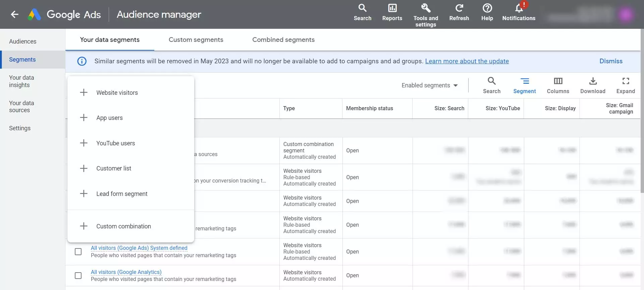Click the vertical page scrollbar

642,111
